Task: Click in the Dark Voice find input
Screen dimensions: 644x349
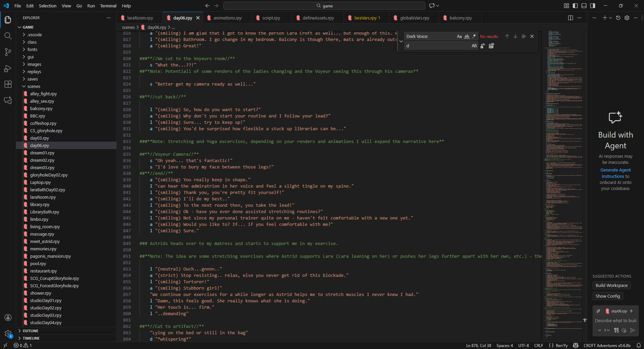Action: point(431,36)
